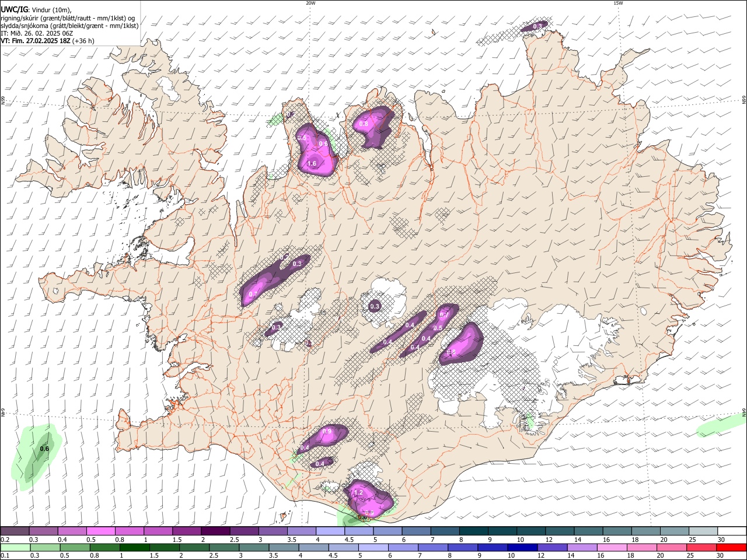Click the '0.2' label on the top legend row
747x560 pixels.
point(5,540)
